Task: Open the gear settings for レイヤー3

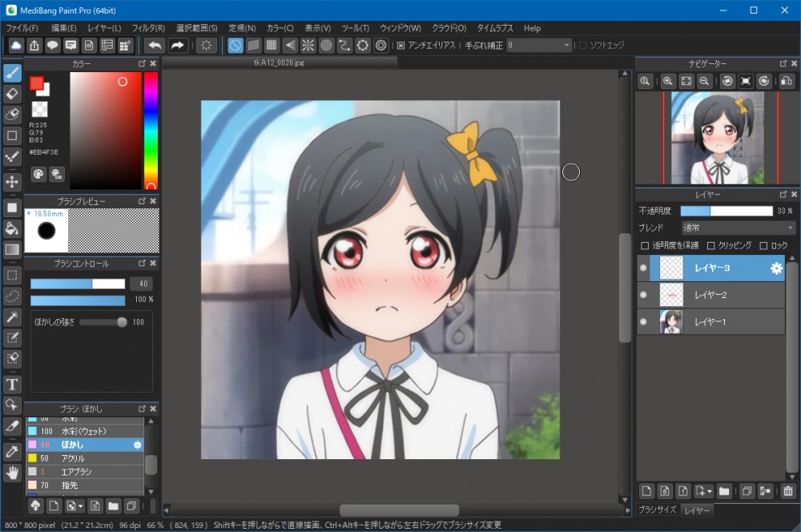Action: 776,268
